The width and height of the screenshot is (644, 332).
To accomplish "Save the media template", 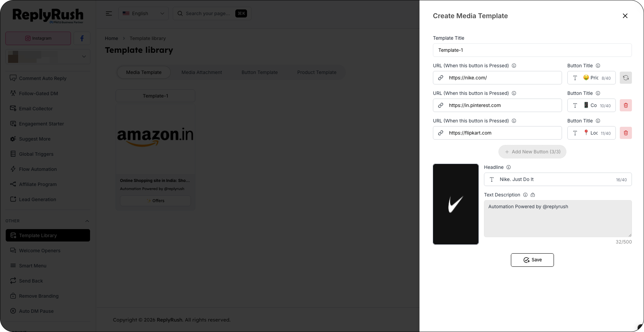I will [x=532, y=260].
